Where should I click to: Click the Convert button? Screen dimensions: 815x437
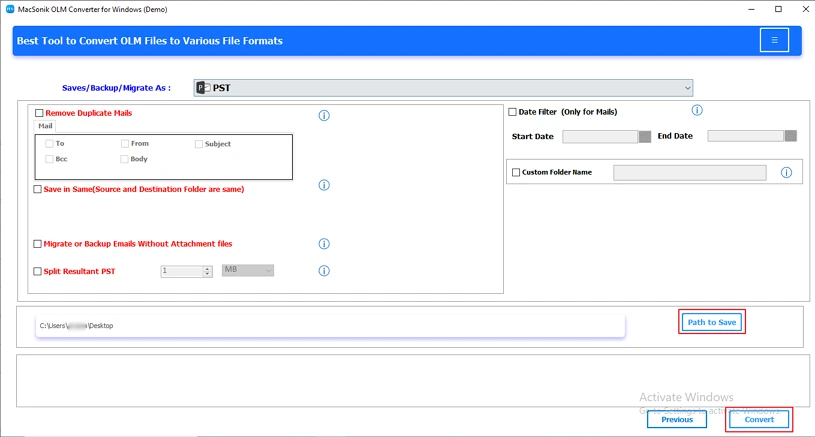(759, 419)
